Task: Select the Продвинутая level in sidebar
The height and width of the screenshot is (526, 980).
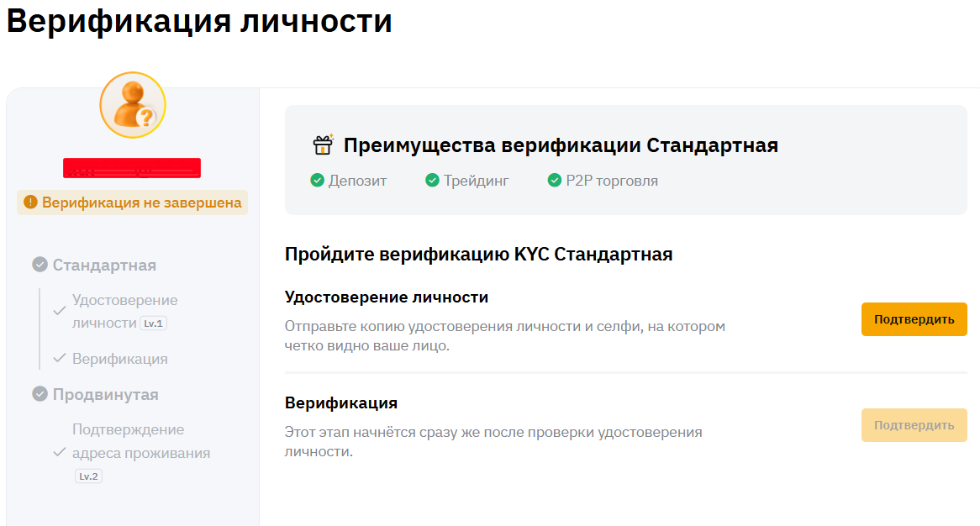Action: tap(106, 394)
